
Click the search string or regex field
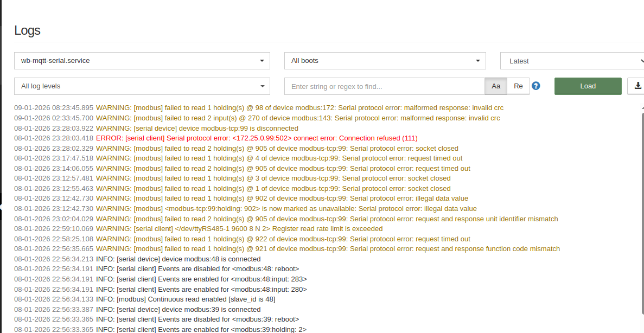point(384,86)
